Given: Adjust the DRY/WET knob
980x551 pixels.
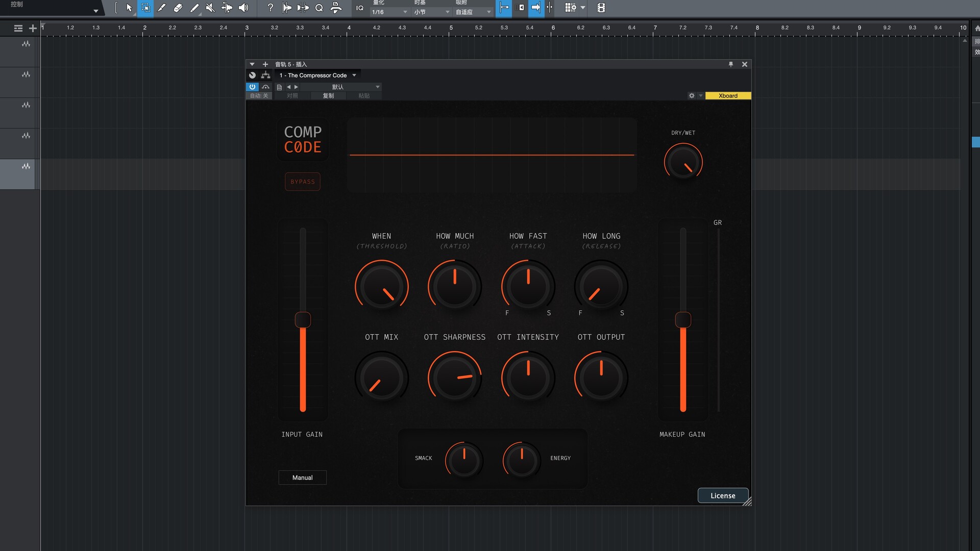Looking at the screenshot, I should point(683,162).
